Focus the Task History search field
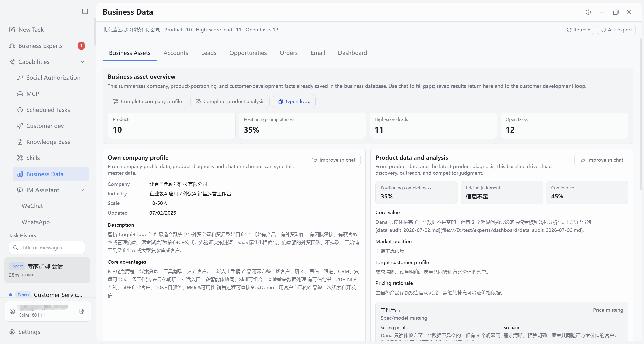 coord(47,248)
